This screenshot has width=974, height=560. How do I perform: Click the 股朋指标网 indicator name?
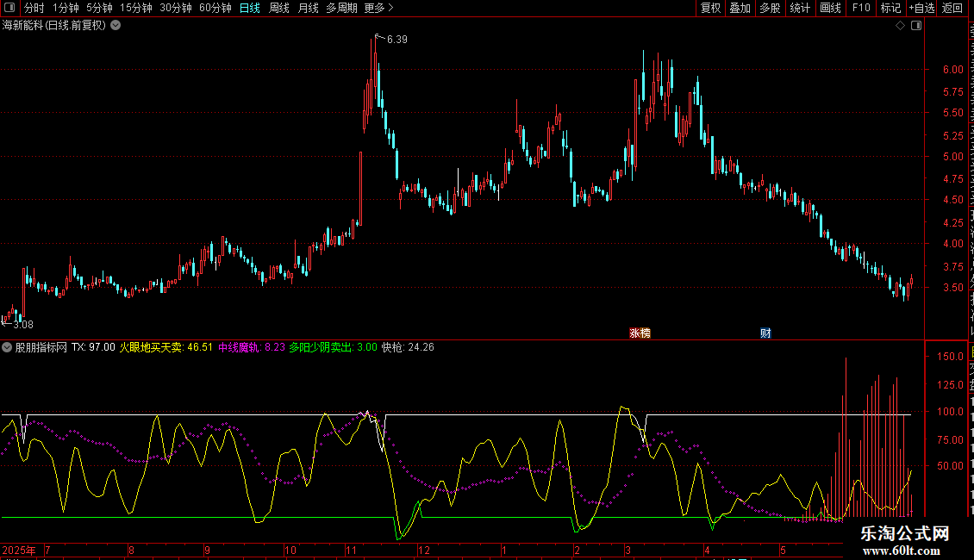tap(41, 348)
